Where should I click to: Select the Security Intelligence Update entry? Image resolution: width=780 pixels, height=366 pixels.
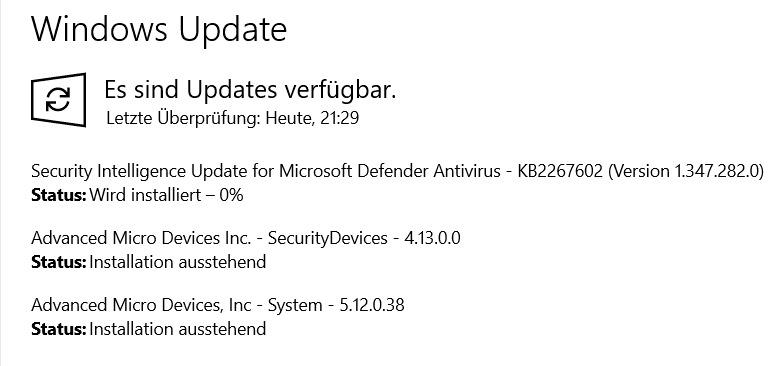coord(397,171)
